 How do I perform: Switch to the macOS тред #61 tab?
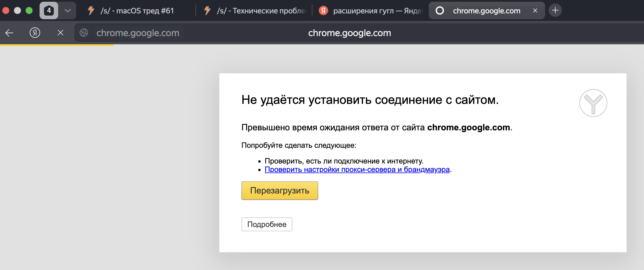137,11
